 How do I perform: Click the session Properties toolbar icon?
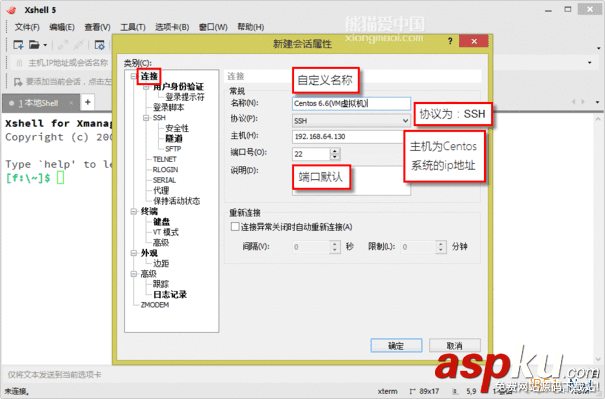click(100, 45)
